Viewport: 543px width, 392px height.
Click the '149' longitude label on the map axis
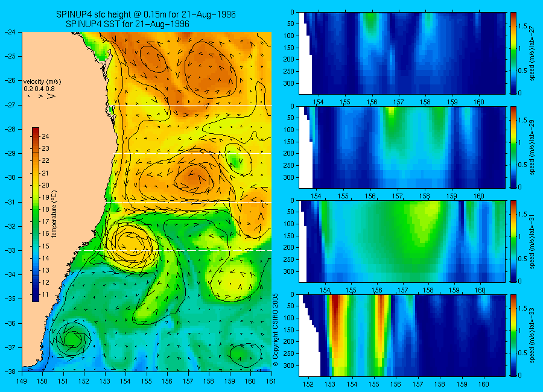pyautogui.click(x=22, y=381)
